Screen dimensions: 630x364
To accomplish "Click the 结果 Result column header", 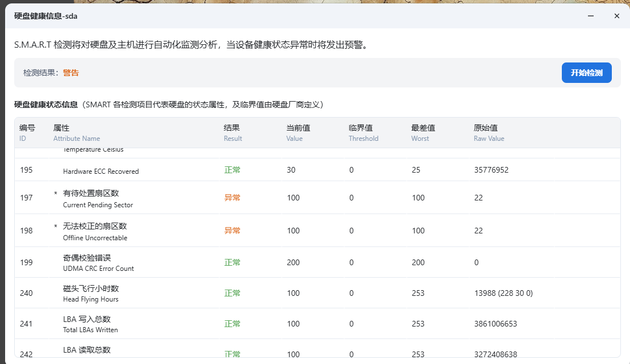I will [x=232, y=133].
